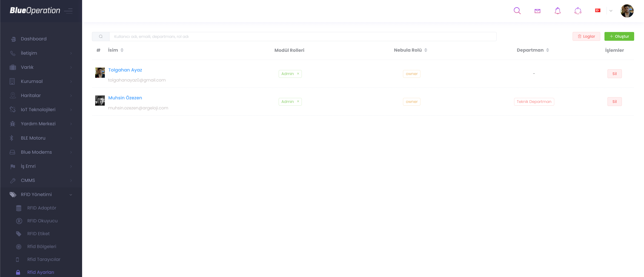
Task: Open language dropdown chevron beside flag
Action: click(x=611, y=11)
